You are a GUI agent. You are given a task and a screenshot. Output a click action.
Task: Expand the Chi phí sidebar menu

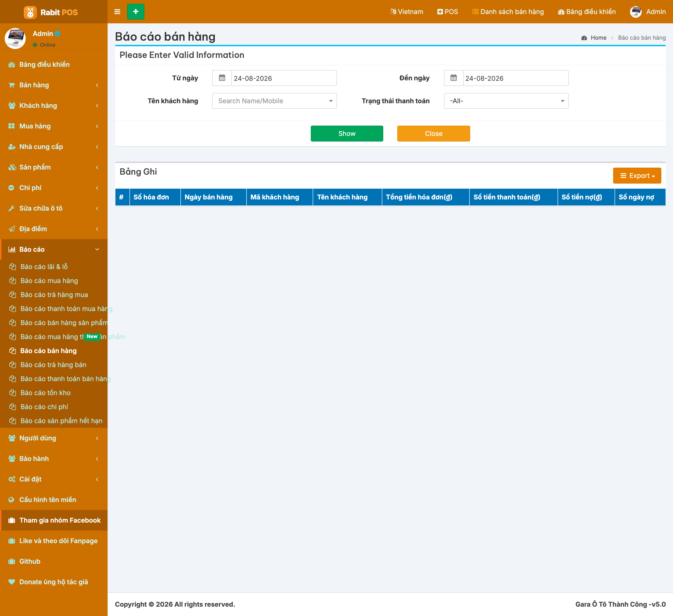click(54, 188)
